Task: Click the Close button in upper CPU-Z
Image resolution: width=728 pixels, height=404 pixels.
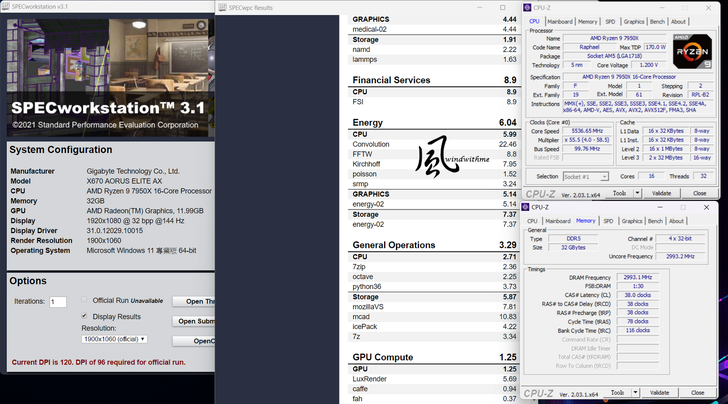Action: point(699,193)
